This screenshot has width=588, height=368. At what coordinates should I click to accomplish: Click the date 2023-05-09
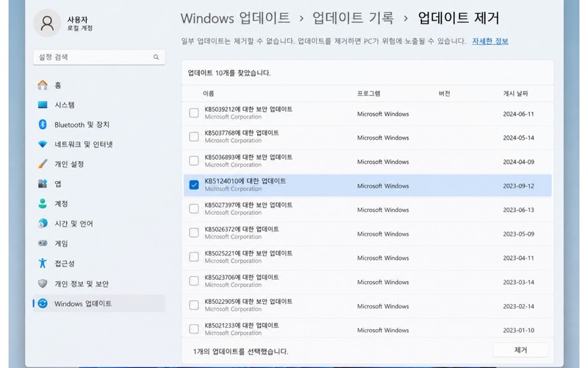click(x=518, y=234)
